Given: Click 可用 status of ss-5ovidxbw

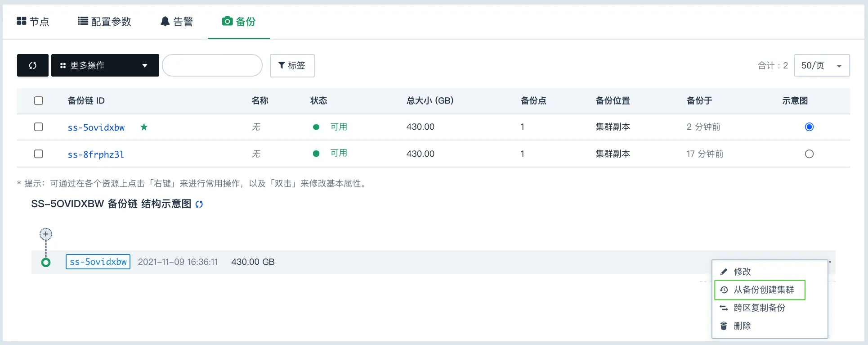Looking at the screenshot, I should pyautogui.click(x=339, y=127).
